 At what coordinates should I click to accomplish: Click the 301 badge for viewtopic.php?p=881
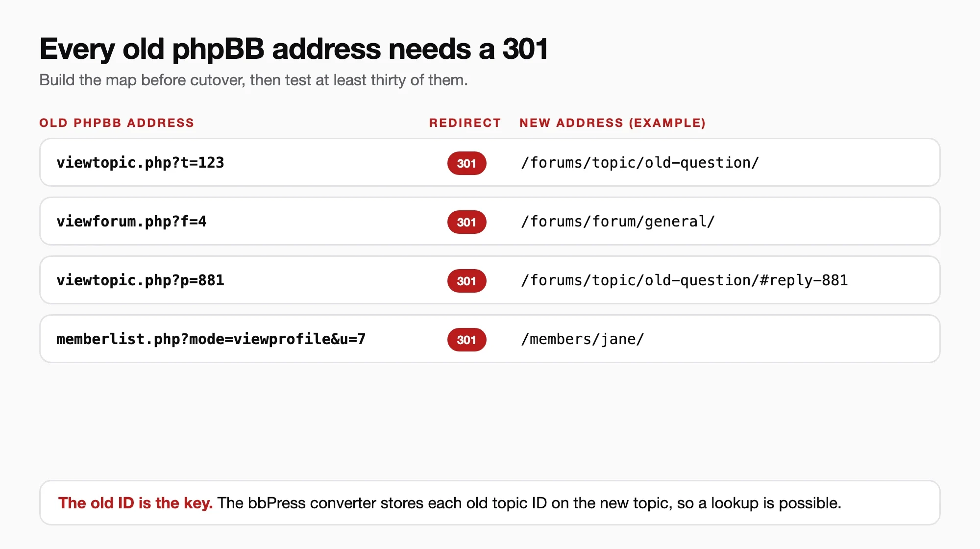pos(466,281)
